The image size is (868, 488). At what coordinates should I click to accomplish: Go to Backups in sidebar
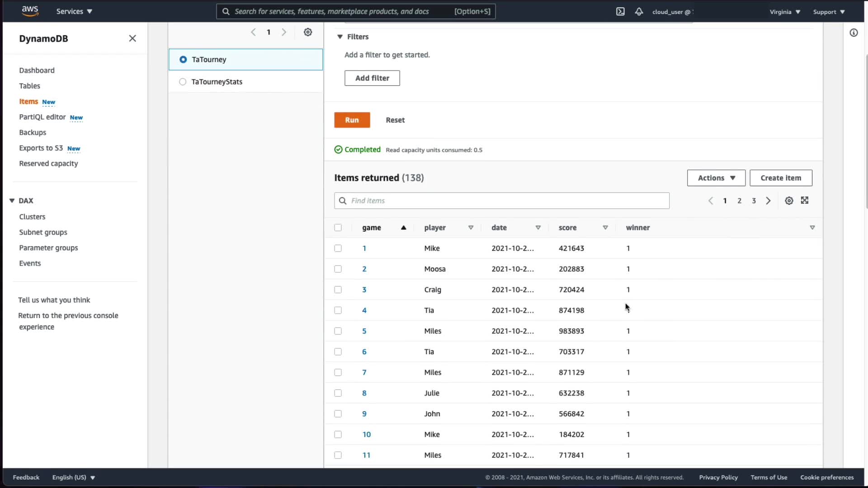click(33, 132)
